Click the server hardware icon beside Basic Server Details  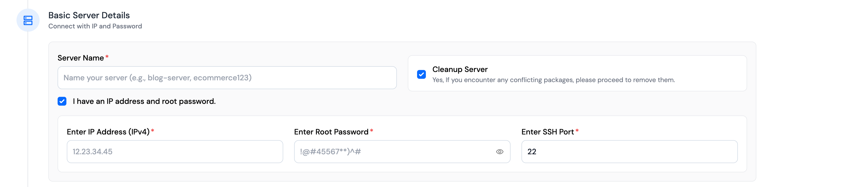28,20
